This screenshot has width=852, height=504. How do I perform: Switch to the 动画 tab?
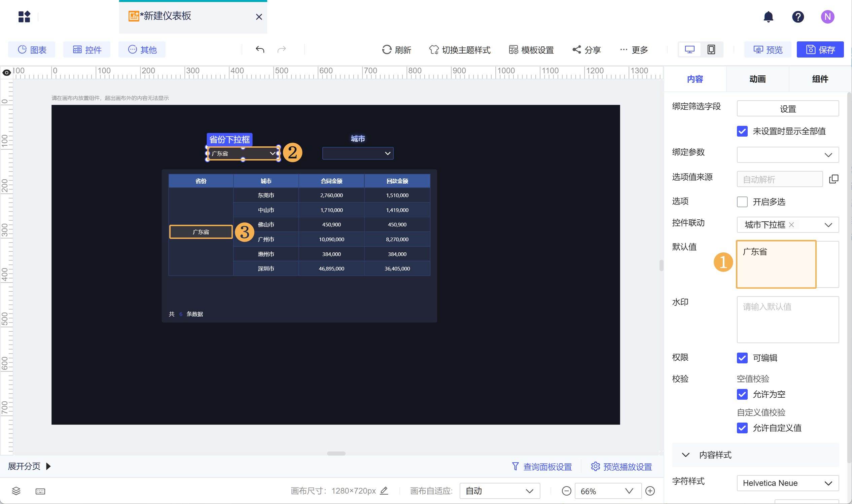(757, 79)
